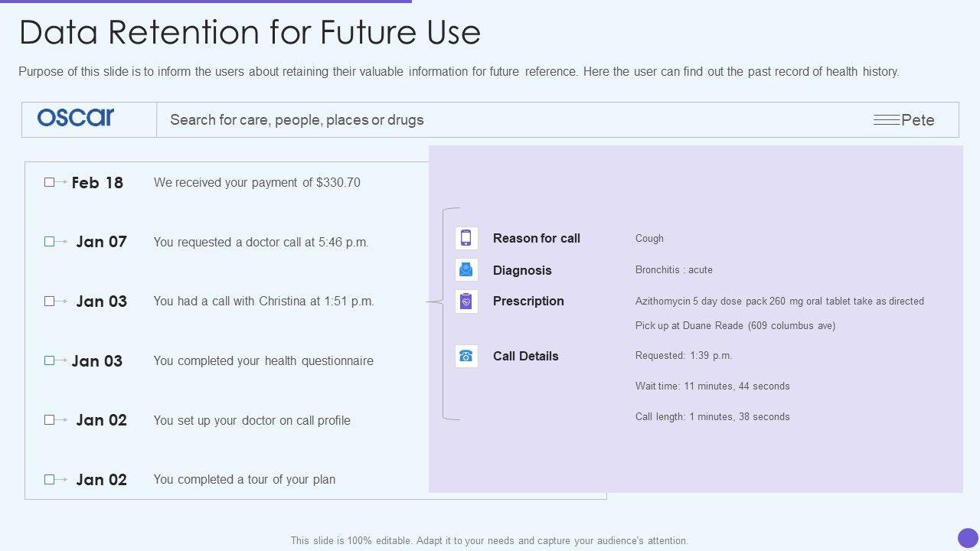Click the Diagnosis envelope icon
The image size is (980, 551).
tap(466, 269)
